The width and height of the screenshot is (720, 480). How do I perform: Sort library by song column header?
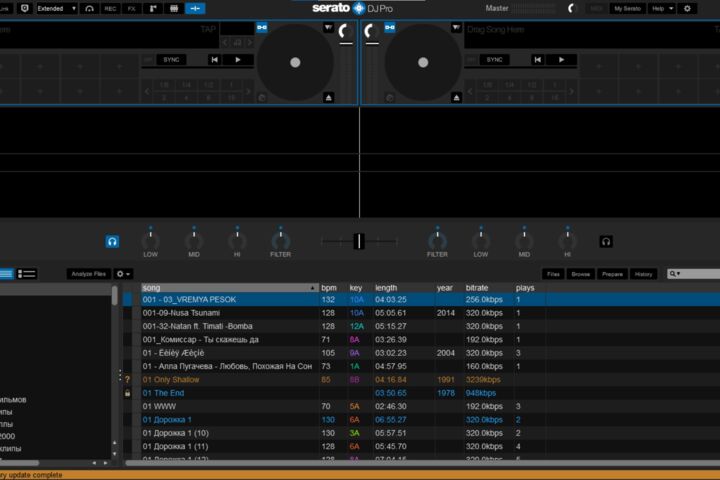pos(230,288)
